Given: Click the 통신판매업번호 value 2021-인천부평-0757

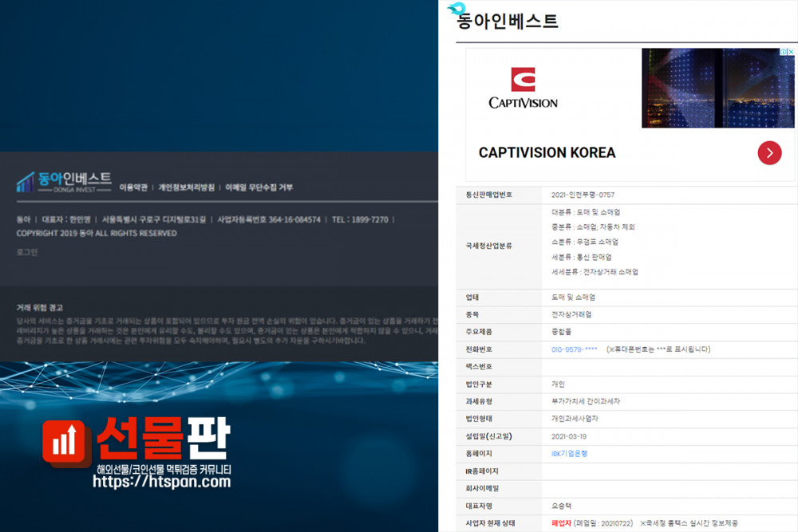Looking at the screenshot, I should coord(583,195).
